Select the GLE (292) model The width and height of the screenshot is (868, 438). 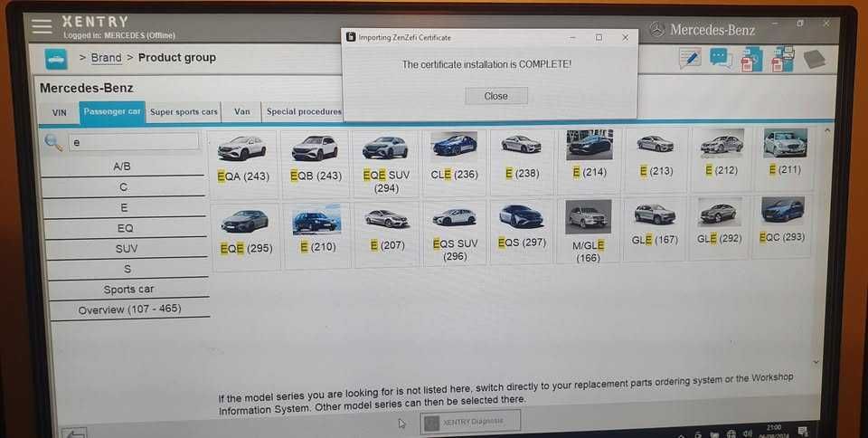point(719,227)
